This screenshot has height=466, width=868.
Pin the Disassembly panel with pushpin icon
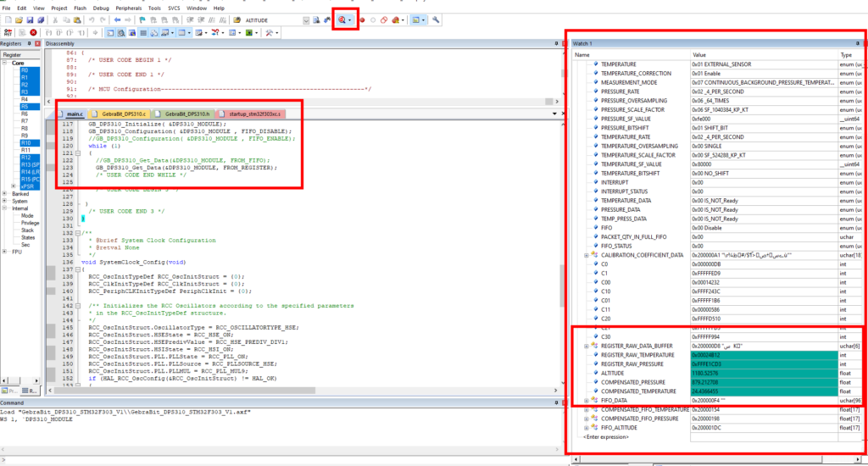pos(556,43)
